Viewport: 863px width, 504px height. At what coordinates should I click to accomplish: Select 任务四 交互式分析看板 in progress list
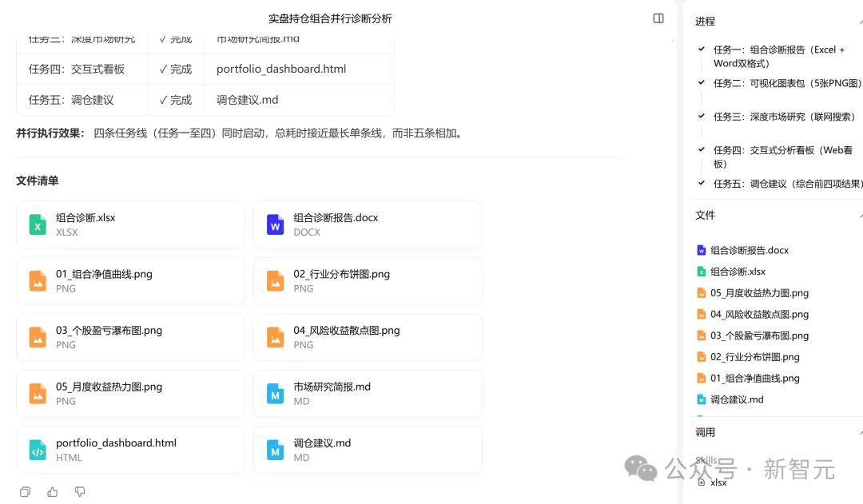click(x=782, y=157)
